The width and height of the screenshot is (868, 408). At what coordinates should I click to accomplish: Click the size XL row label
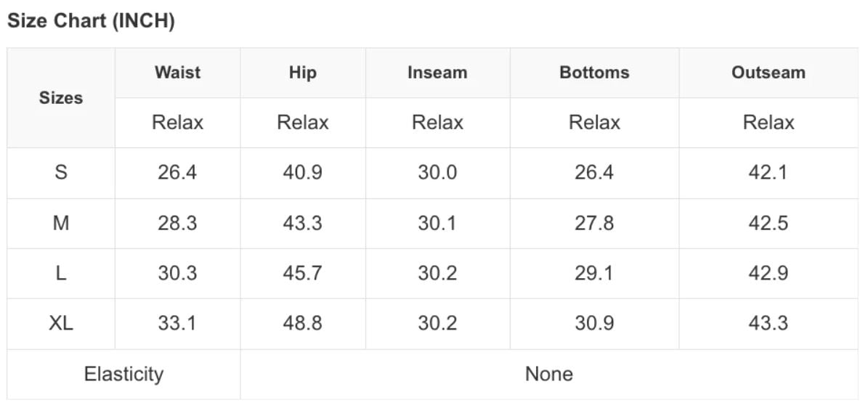[x=61, y=323]
